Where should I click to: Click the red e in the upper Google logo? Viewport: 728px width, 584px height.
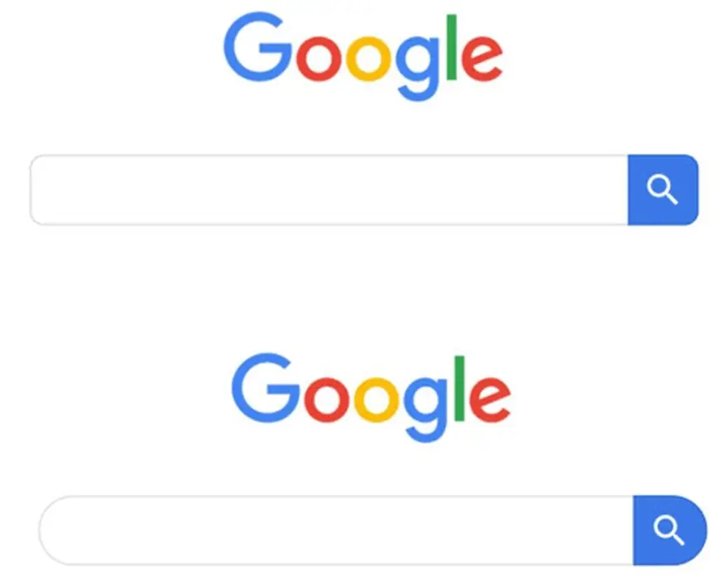click(x=482, y=58)
